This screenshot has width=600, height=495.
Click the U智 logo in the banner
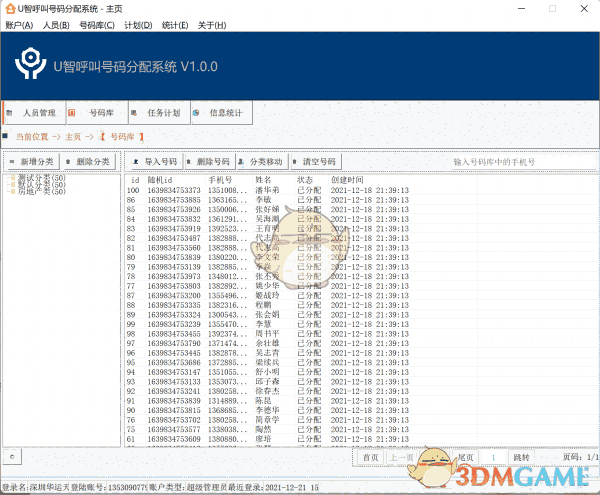[x=31, y=64]
